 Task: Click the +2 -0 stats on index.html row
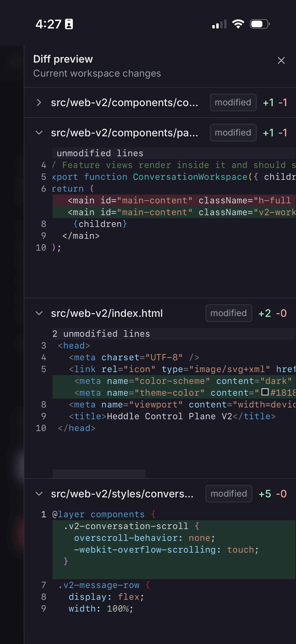tap(272, 313)
